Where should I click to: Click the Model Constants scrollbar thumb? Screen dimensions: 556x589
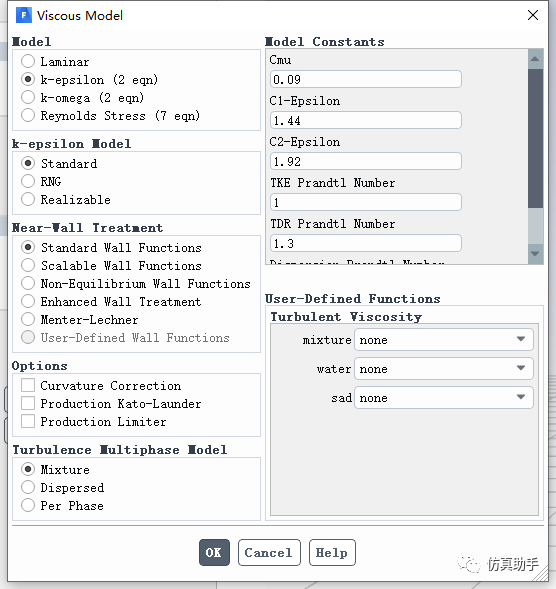[535, 138]
